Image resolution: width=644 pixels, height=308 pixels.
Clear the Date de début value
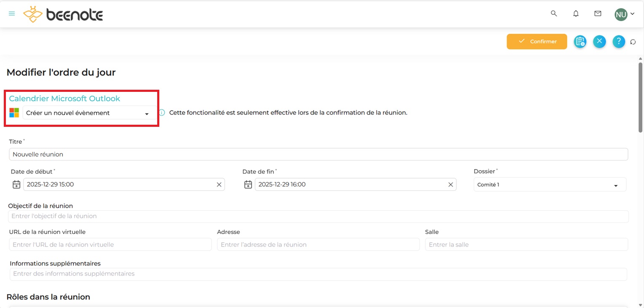pyautogui.click(x=219, y=185)
